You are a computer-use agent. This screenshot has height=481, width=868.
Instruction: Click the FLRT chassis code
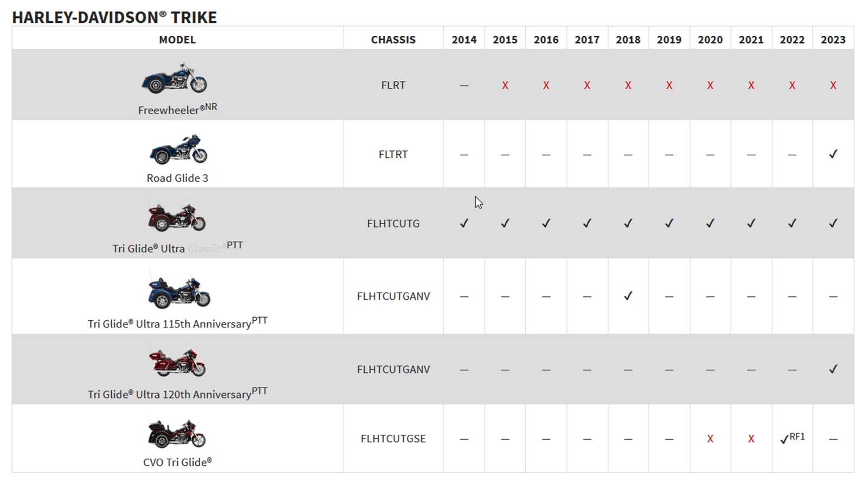[393, 85]
